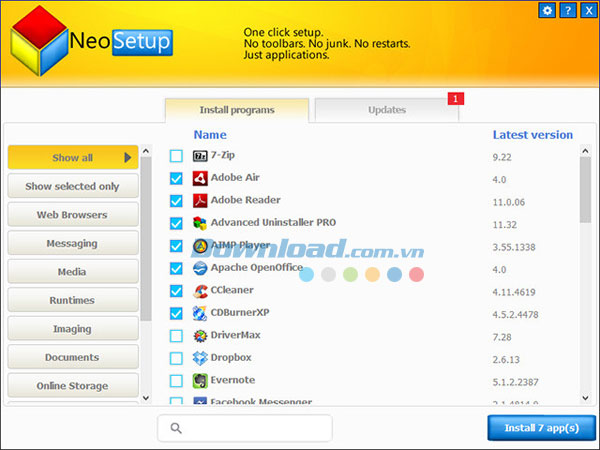Click the Show all arrow indicator
Screen dimensions: 600x450
128,157
